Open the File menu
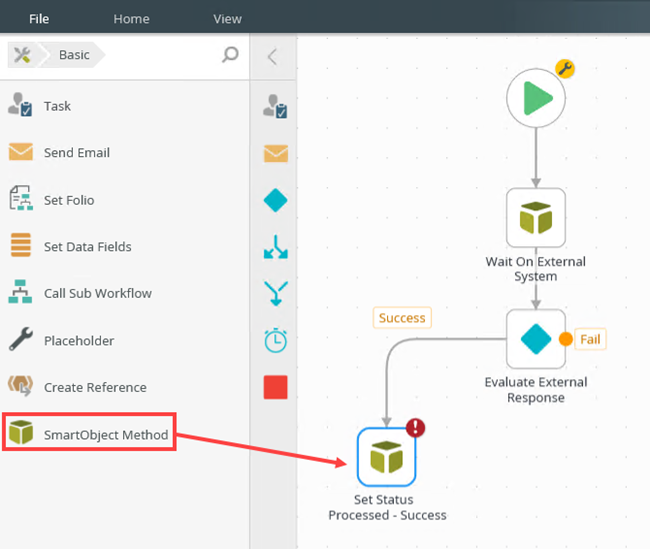 pos(38,18)
